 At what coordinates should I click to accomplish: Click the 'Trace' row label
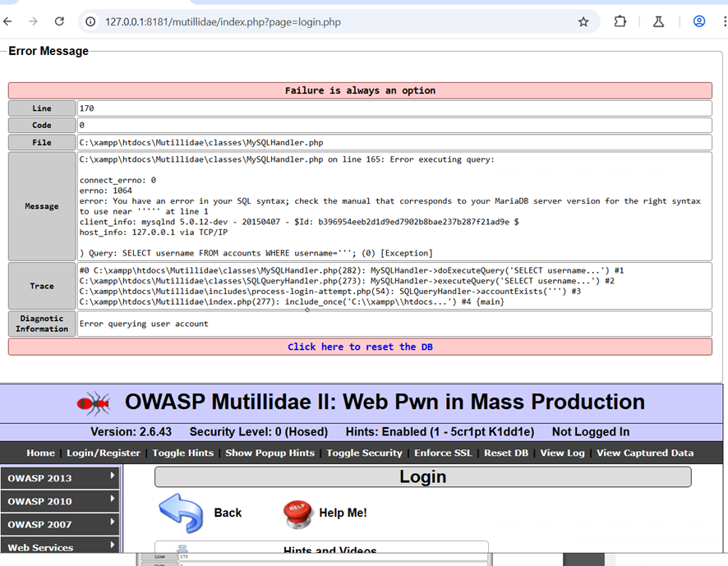click(42, 286)
